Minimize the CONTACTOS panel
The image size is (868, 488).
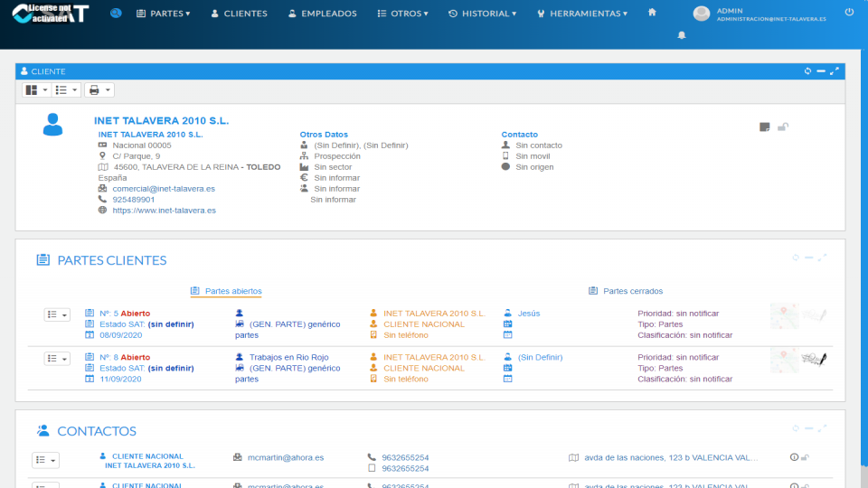tap(808, 428)
